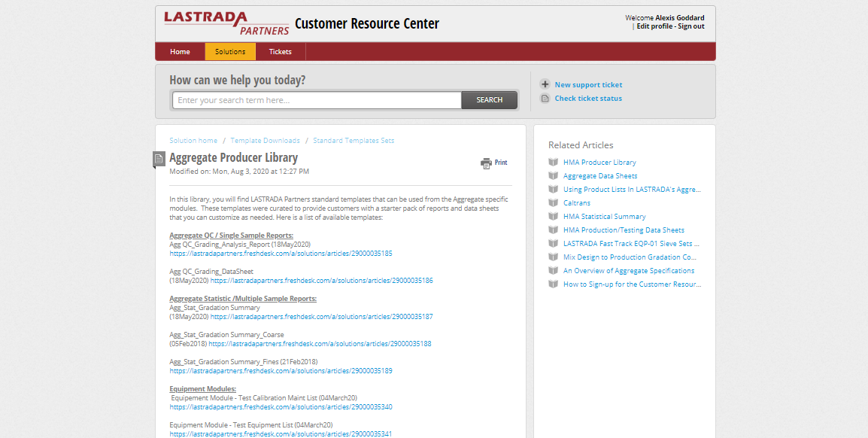Click the search term input field
Screen dimensions: 868x438
[x=317, y=100]
